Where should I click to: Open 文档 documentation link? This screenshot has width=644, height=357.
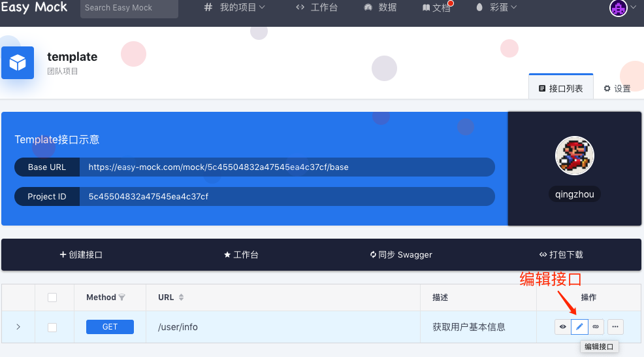(x=436, y=8)
